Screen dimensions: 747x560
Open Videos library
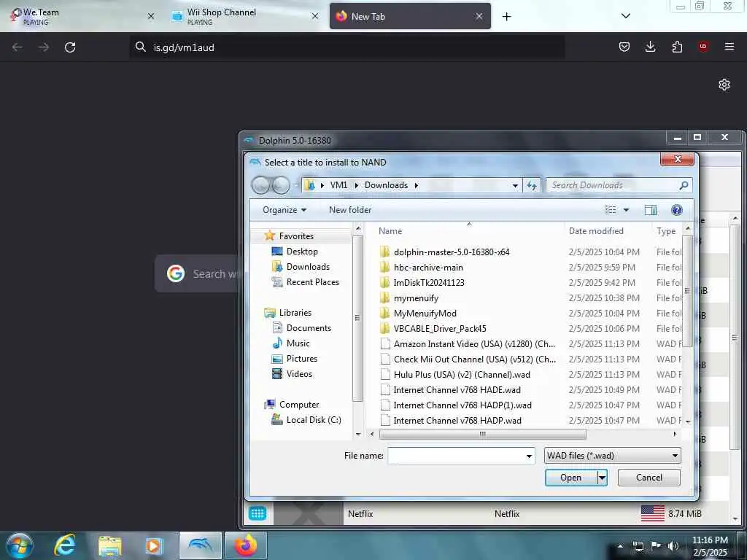coord(299,374)
